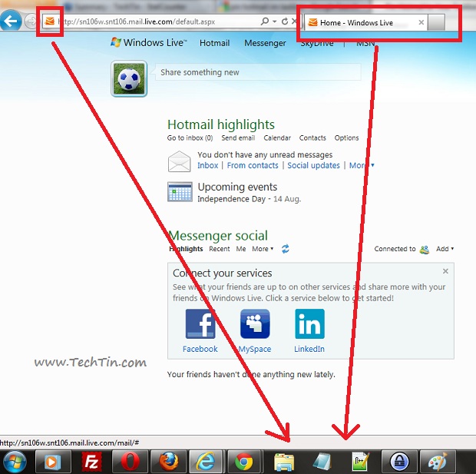Open the From contacts link

tap(253, 165)
